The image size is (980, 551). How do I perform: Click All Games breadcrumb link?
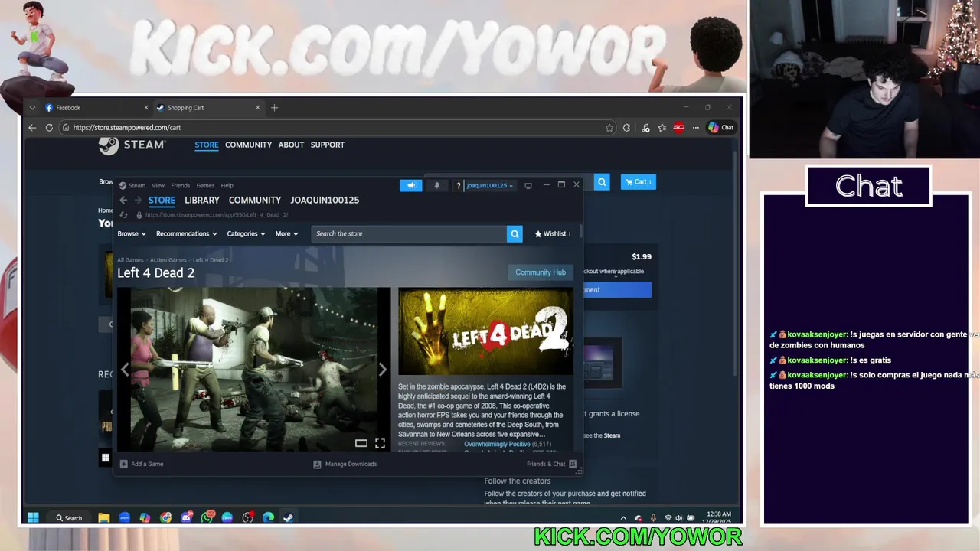130,260
